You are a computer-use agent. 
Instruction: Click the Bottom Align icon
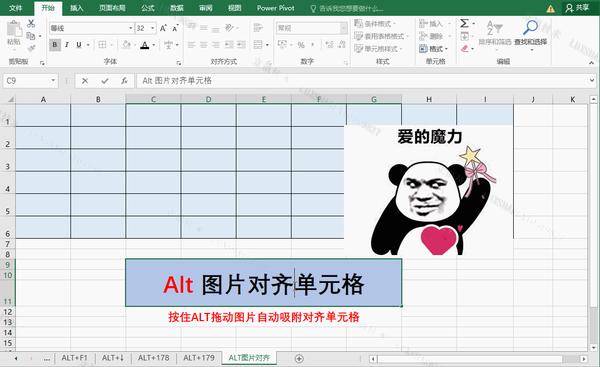[216, 28]
